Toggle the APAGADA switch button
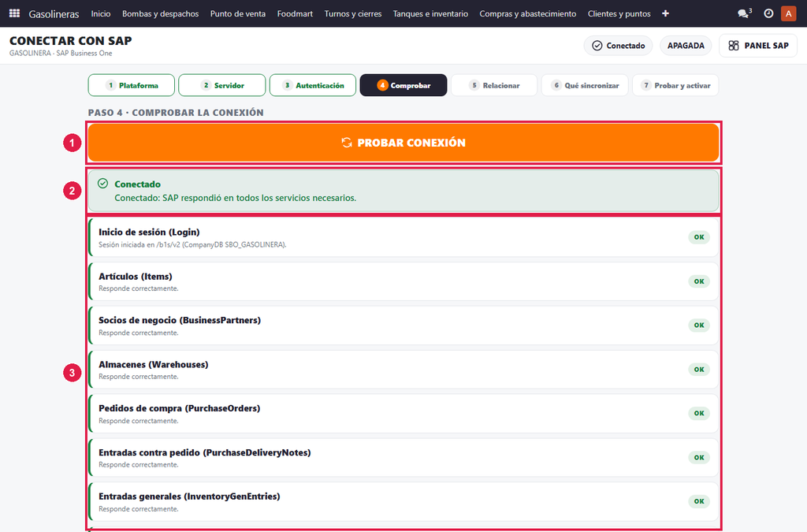This screenshot has width=807, height=532. click(686, 45)
